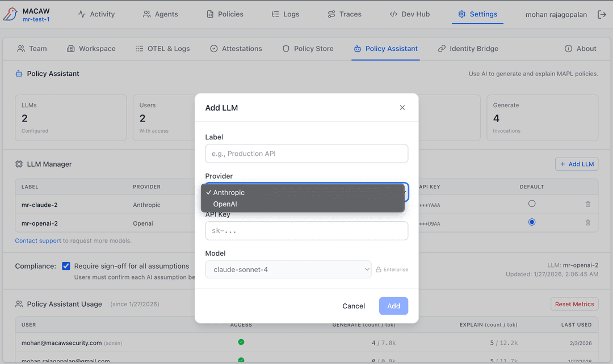Click the logout icon beside the username
The width and height of the screenshot is (613, 364).
coord(602,14)
